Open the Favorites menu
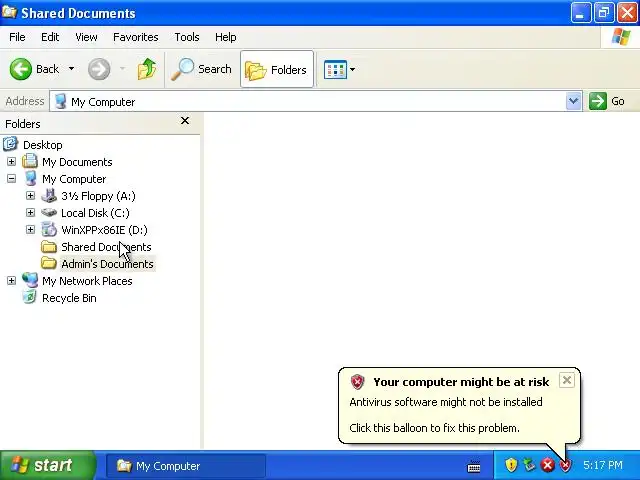This screenshot has height=480, width=640. click(136, 37)
